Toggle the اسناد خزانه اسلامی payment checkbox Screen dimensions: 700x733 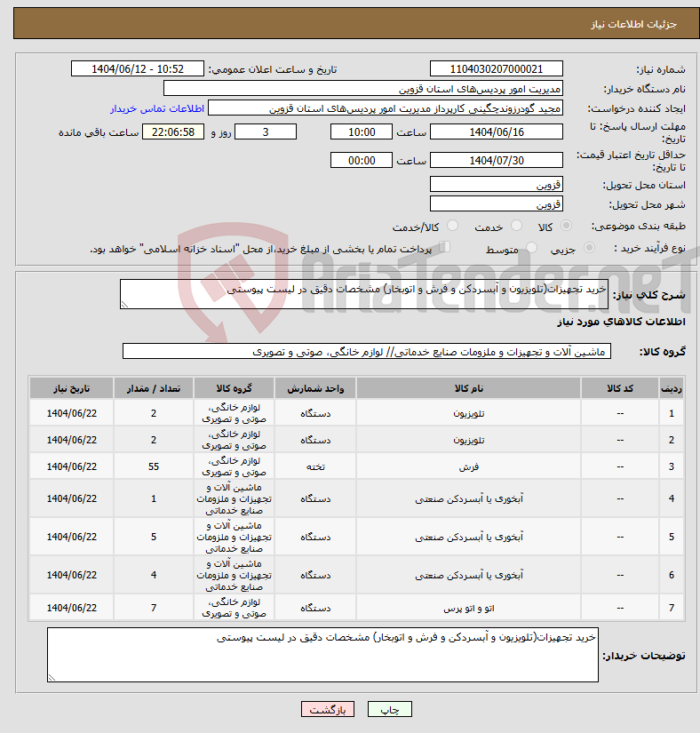[445, 247]
